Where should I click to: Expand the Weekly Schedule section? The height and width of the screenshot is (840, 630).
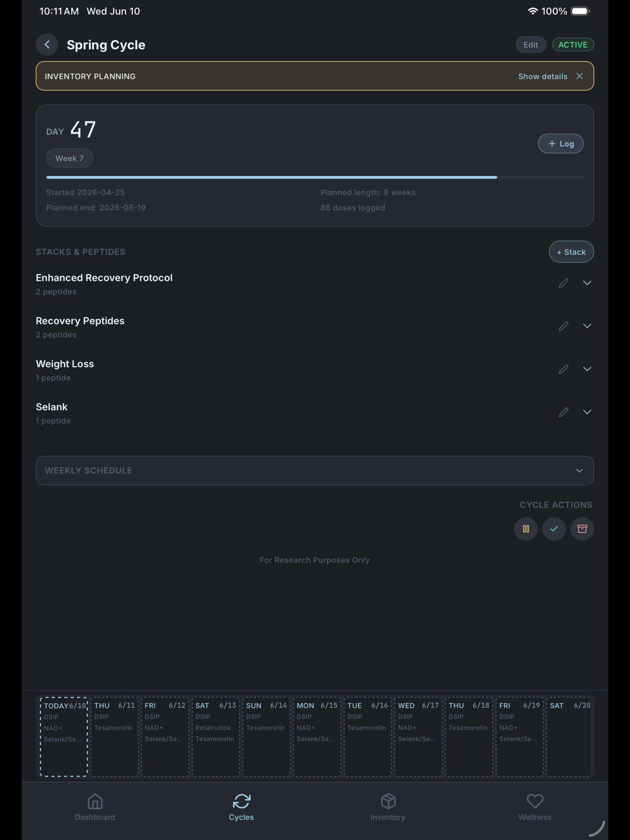coord(315,470)
